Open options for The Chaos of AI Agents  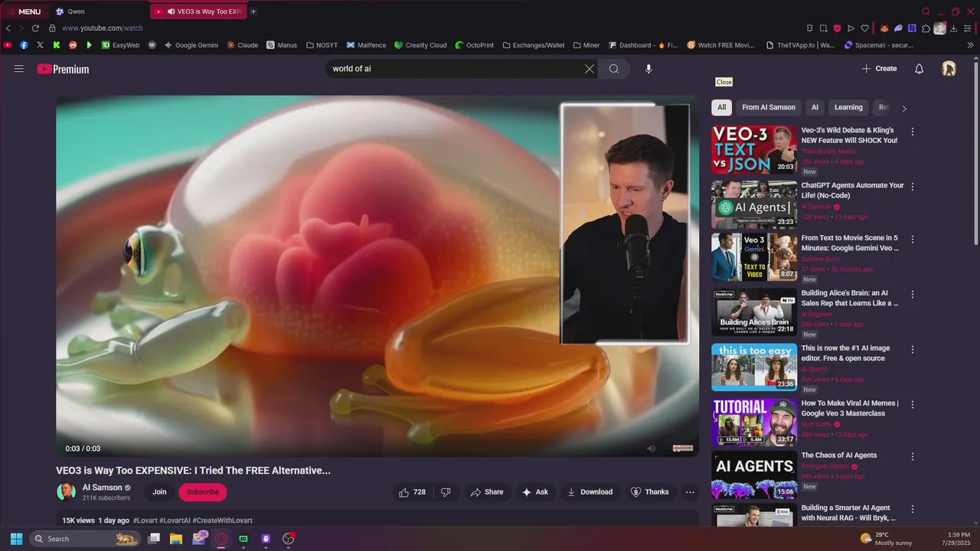click(912, 457)
